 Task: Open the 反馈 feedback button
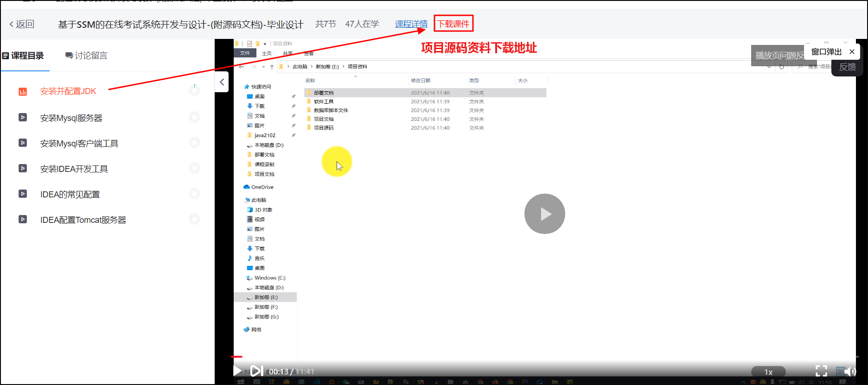click(x=848, y=67)
